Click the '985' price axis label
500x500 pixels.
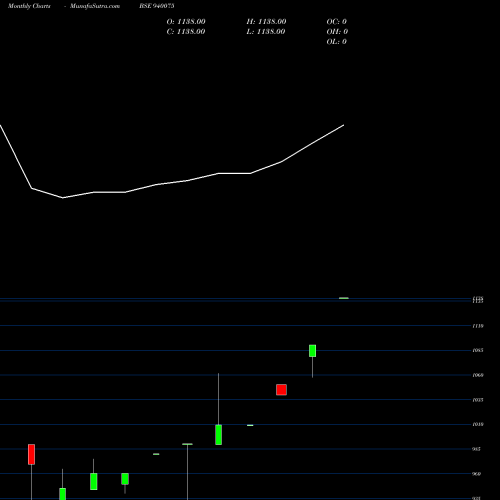[476, 449]
